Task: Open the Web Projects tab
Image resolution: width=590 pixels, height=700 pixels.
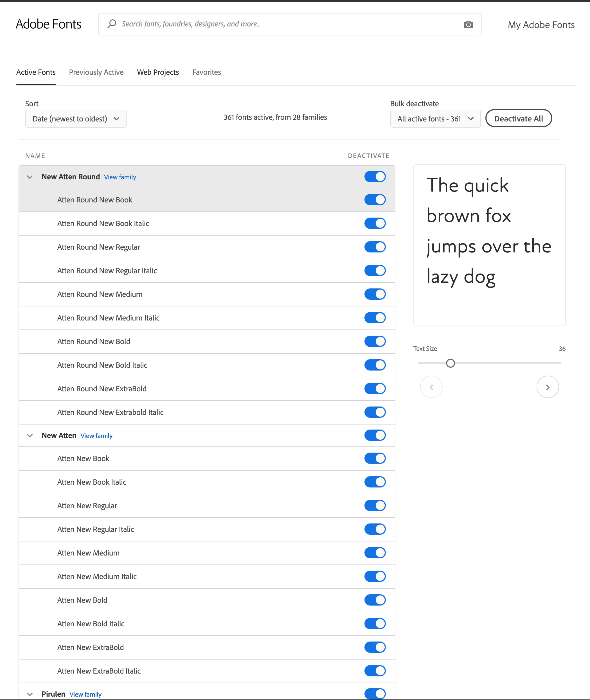Action: (x=158, y=72)
